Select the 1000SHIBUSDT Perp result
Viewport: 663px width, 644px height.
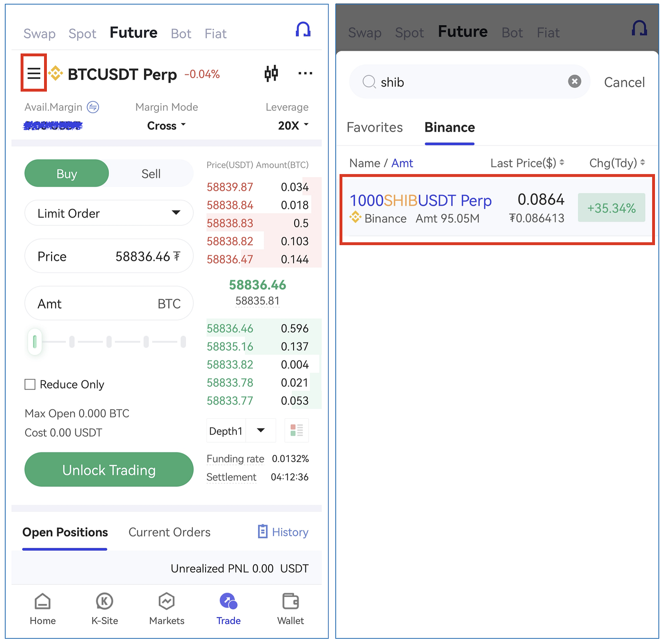point(497,209)
